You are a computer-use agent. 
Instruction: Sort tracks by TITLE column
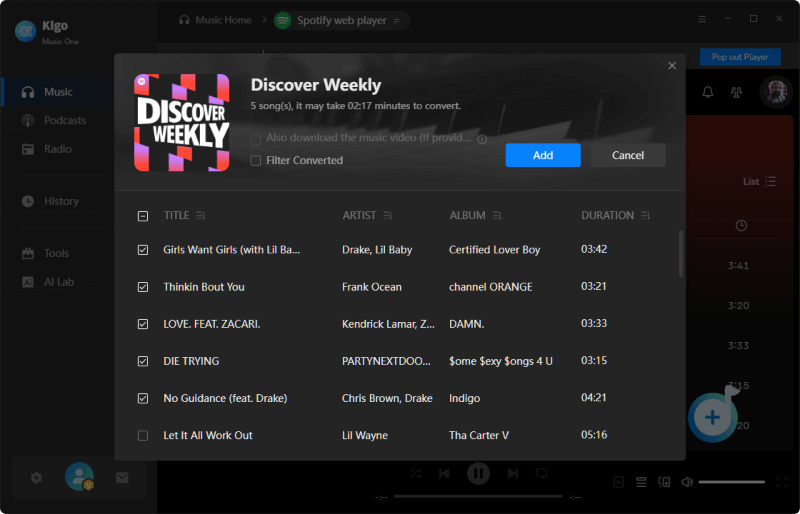(x=201, y=216)
